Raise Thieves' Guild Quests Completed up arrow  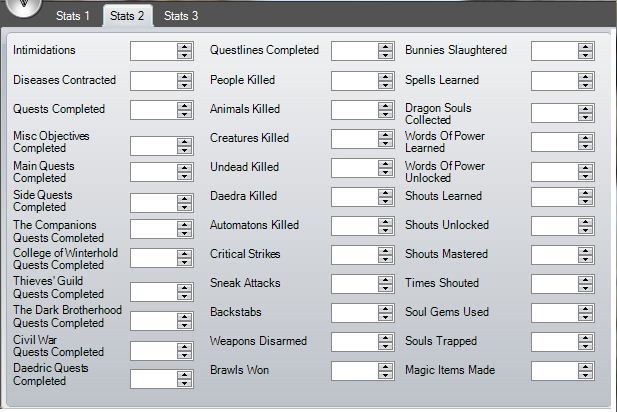pos(184,288)
